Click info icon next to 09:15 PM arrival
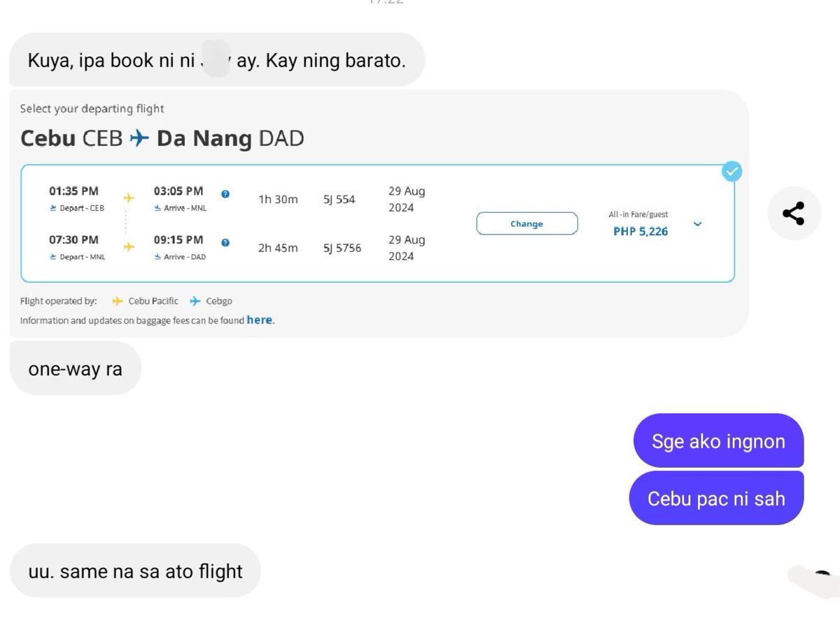This screenshot has width=840, height=619. pos(225,243)
